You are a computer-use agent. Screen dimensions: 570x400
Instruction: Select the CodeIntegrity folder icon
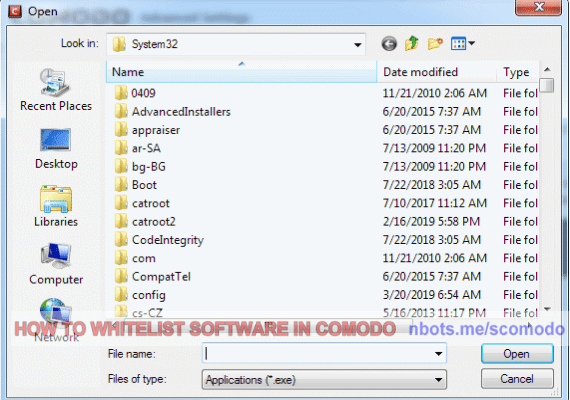(x=121, y=240)
